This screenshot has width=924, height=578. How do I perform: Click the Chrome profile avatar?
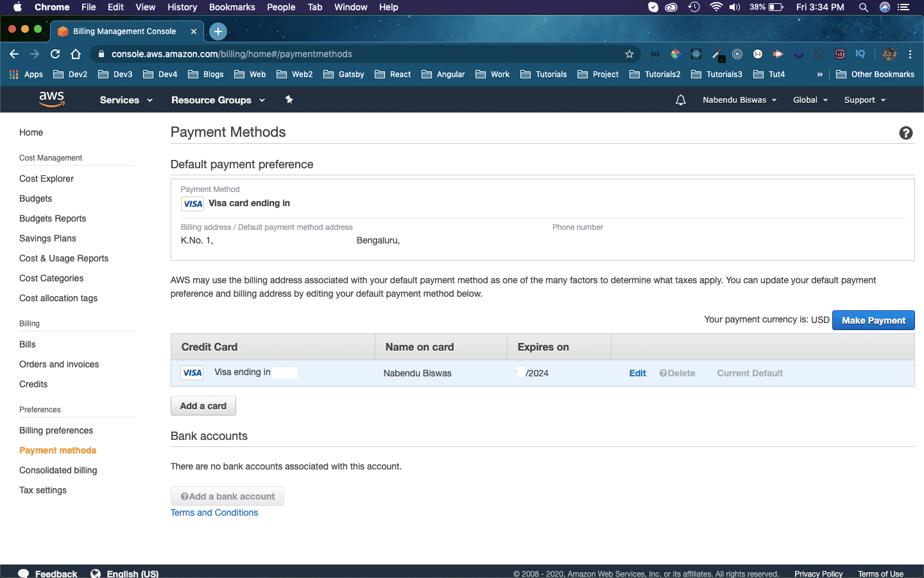coord(889,54)
